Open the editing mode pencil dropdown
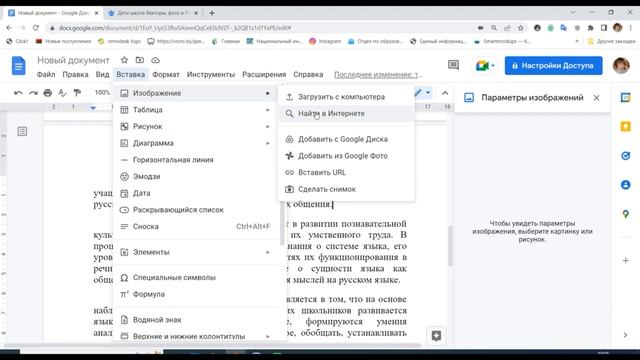Image resolution: width=640 pixels, height=360 pixels. [422, 93]
